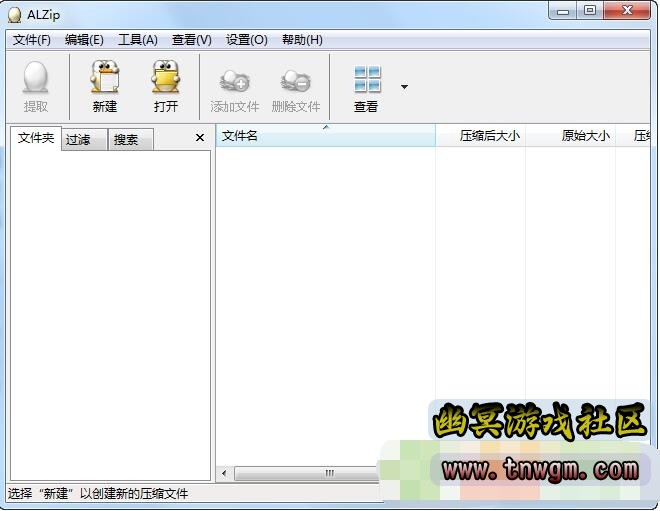Switch to the 文件夹 tab
Image resolution: width=660 pixels, height=511 pixels.
36,138
